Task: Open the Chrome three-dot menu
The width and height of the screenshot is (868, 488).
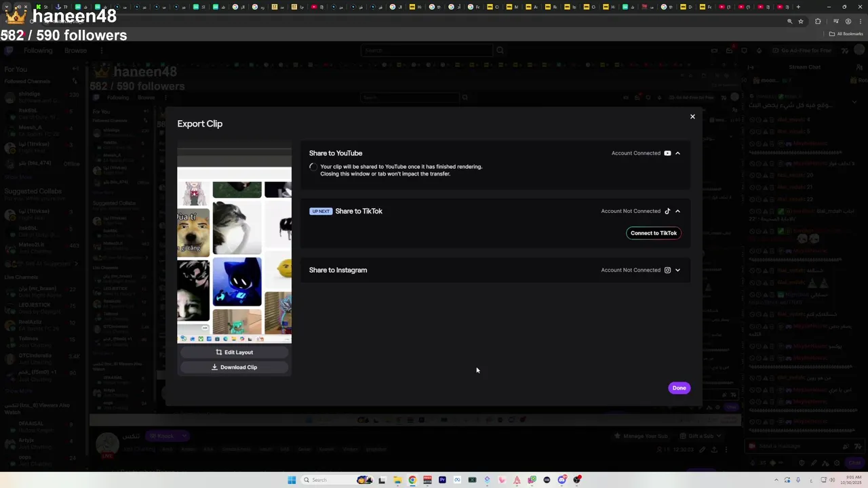Action: 861,21
